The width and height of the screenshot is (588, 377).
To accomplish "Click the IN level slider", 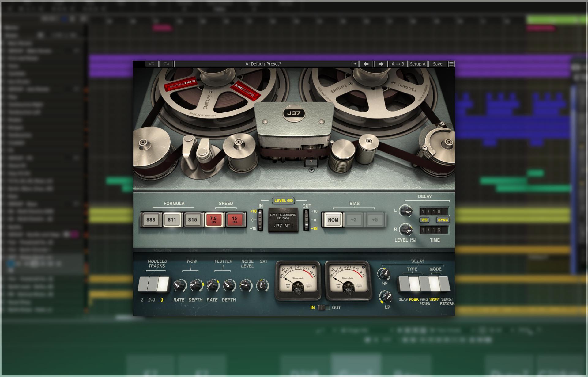I will tap(260, 220).
